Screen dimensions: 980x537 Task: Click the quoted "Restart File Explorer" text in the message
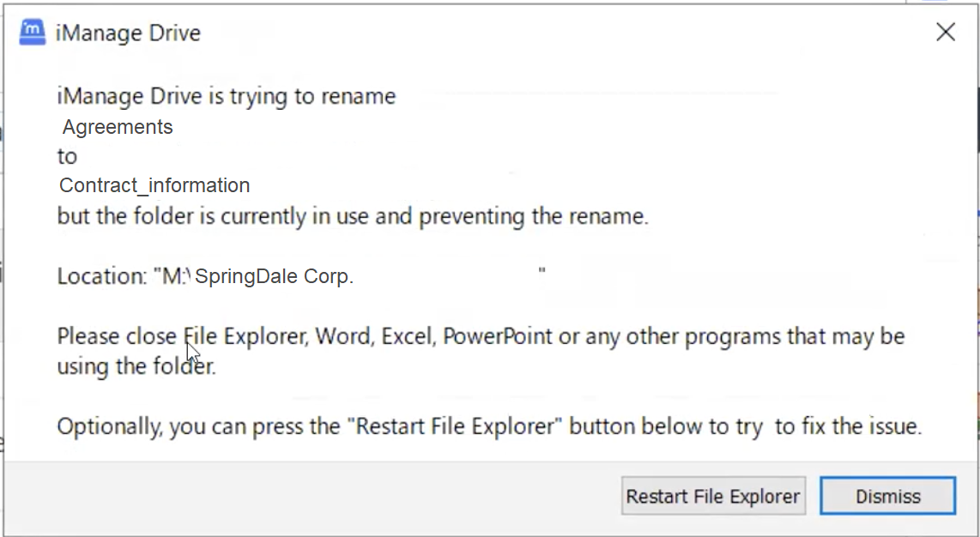coord(455,426)
